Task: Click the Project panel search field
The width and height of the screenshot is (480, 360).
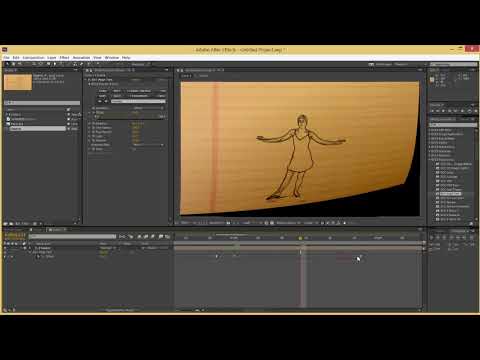Action: tap(42, 103)
